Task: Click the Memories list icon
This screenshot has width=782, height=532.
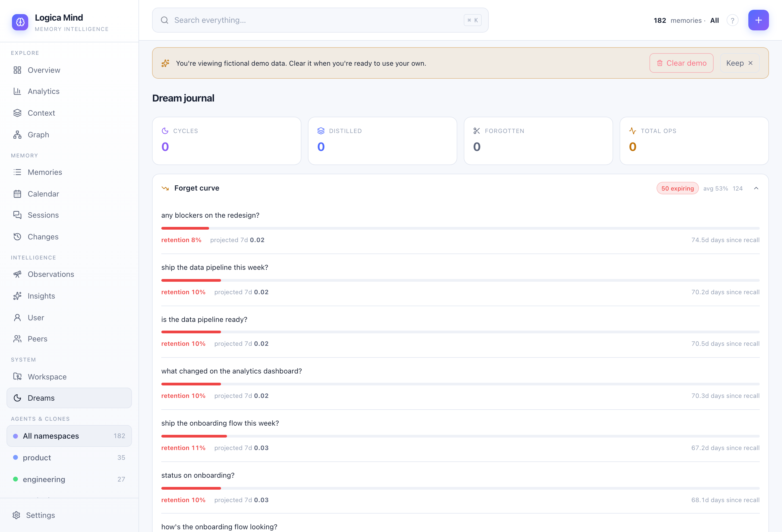Action: coord(17,172)
